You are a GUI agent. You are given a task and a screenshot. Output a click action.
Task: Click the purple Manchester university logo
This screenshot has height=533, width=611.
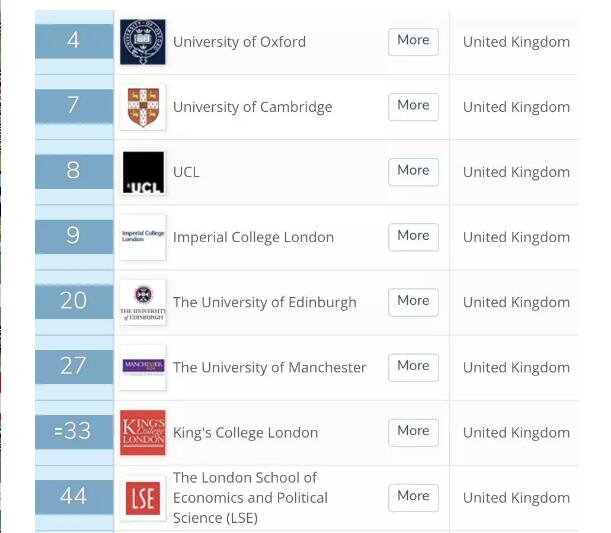[142, 367]
